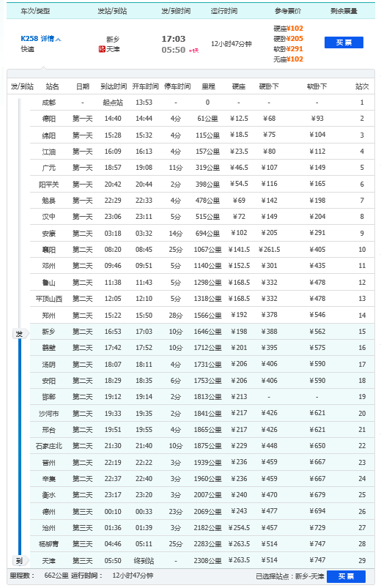The height and width of the screenshot is (588, 381).
Task: Click the 站次 column header
Action: (x=362, y=86)
